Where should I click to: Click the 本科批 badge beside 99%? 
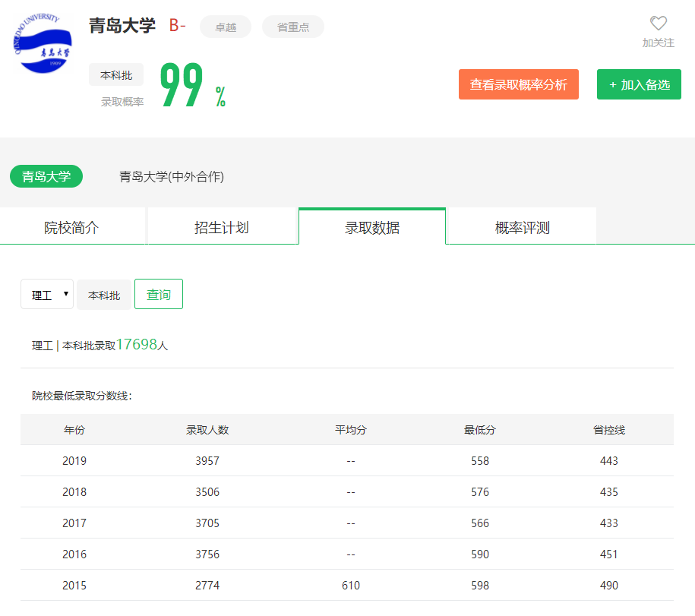pyautogui.click(x=116, y=75)
